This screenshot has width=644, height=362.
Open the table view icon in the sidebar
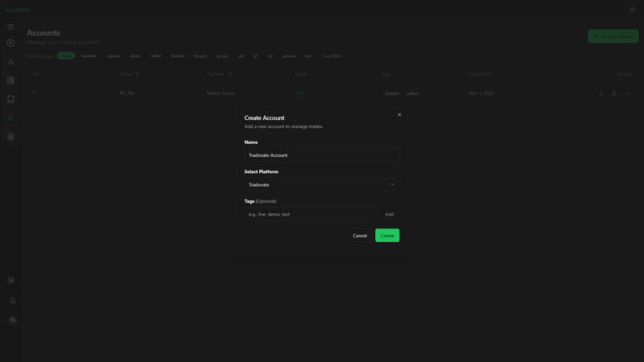coord(10,80)
